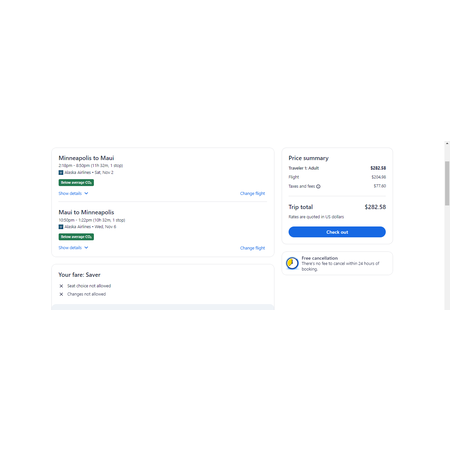Viewport: 450px width, 450px height.
Task: Click the blue Check out button
Action: pyautogui.click(x=337, y=232)
